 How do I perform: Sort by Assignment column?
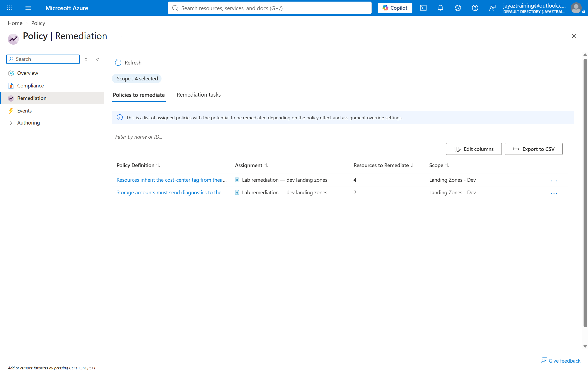point(251,165)
